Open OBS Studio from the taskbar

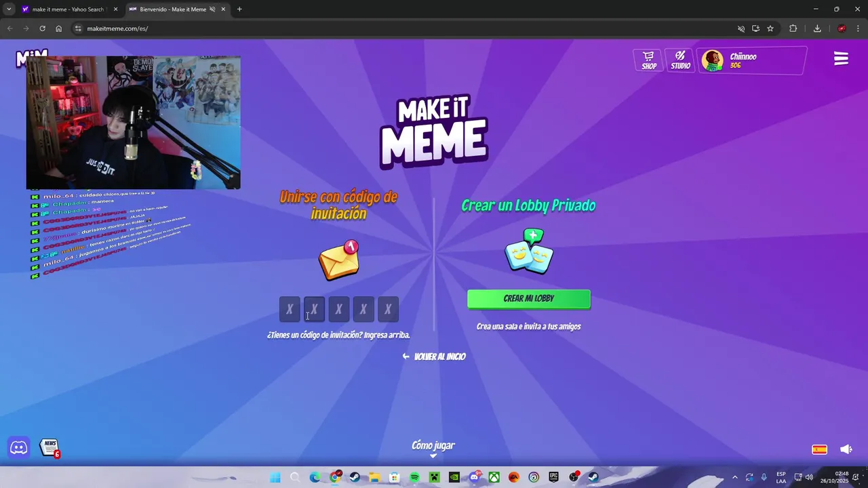pyautogui.click(x=574, y=477)
